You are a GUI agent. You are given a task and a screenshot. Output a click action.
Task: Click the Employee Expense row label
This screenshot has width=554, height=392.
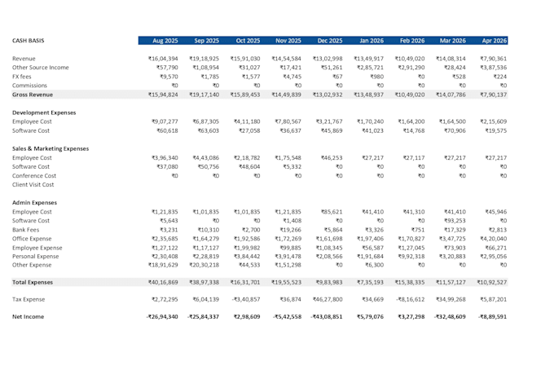(37, 248)
